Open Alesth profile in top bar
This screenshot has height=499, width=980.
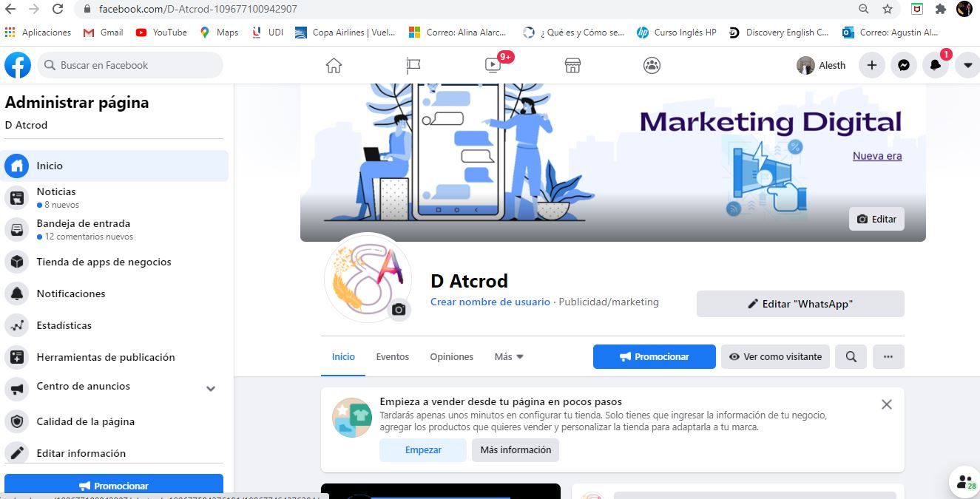822,65
